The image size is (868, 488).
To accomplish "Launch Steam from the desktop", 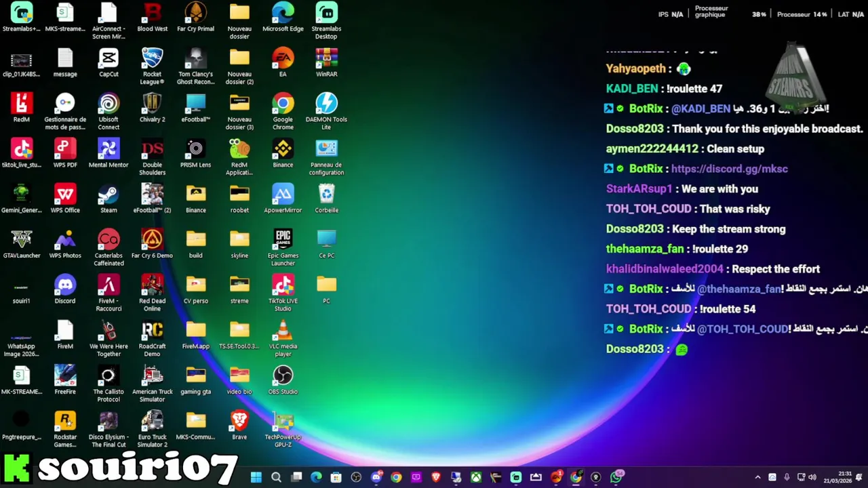I will pyautogui.click(x=108, y=199).
